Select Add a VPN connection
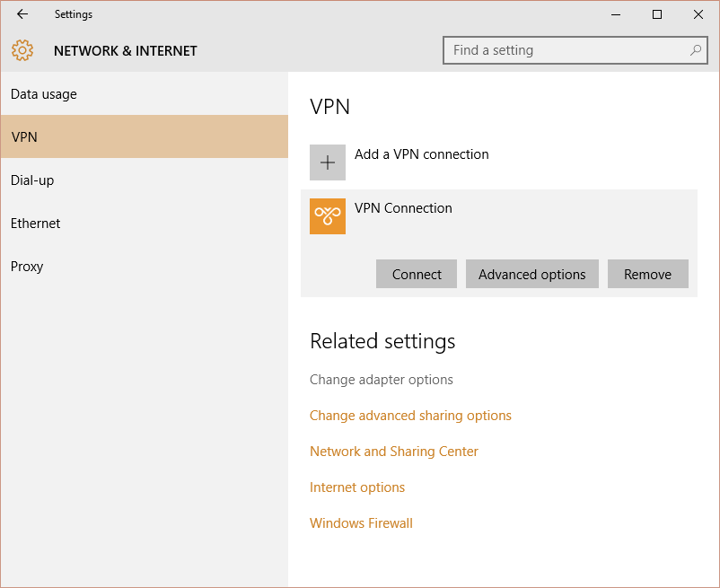 click(422, 154)
